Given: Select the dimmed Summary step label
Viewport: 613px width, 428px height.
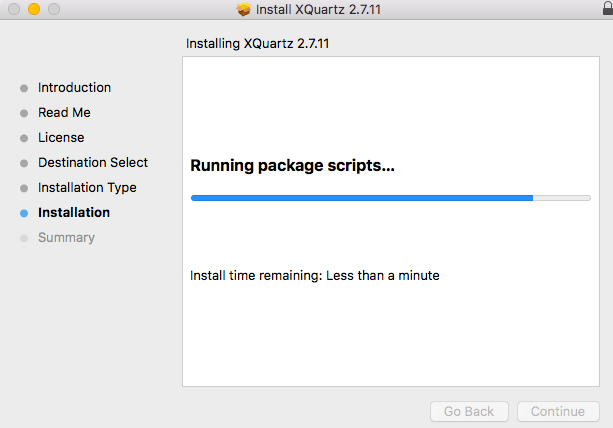Looking at the screenshot, I should (66, 238).
